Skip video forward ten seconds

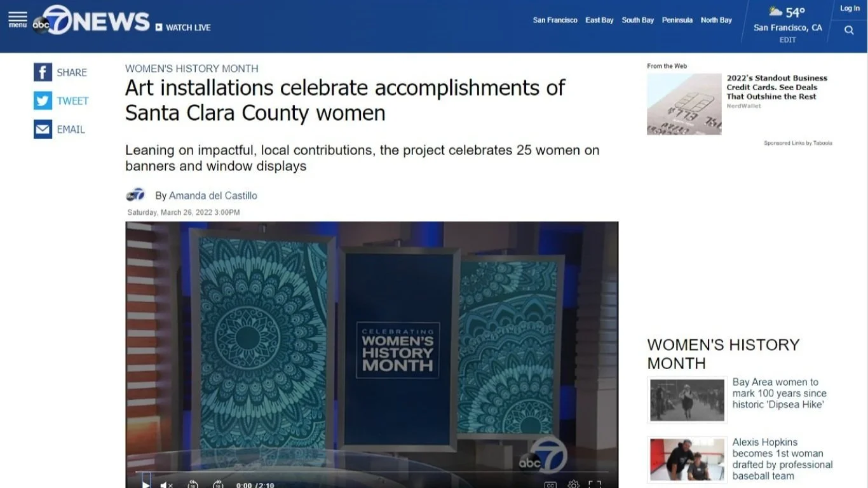coord(218,485)
